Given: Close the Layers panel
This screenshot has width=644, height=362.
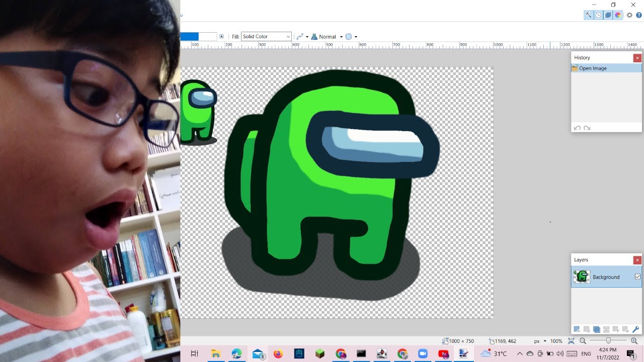Looking at the screenshot, I should [x=637, y=260].
